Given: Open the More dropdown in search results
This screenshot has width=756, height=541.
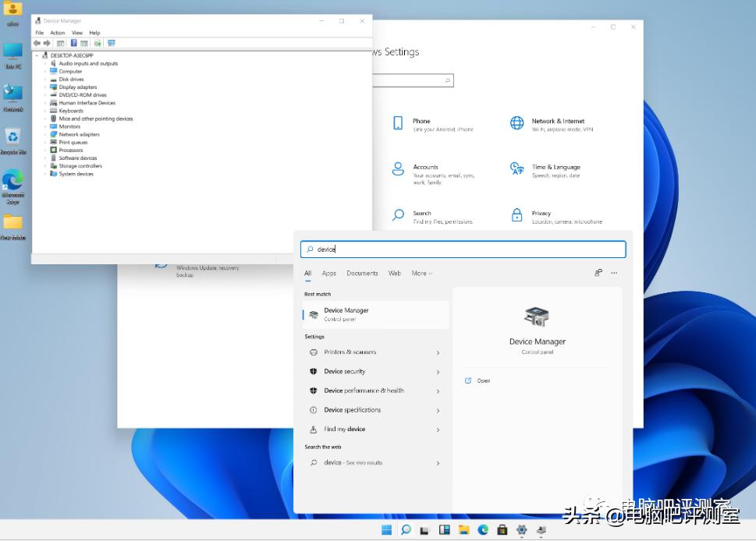Looking at the screenshot, I should 422,274.
